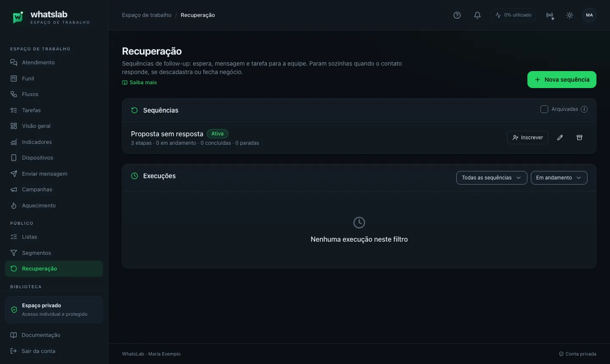The image size is (610, 364).
Task: Click the 3 etapas sequence stats text
Action: point(195,143)
